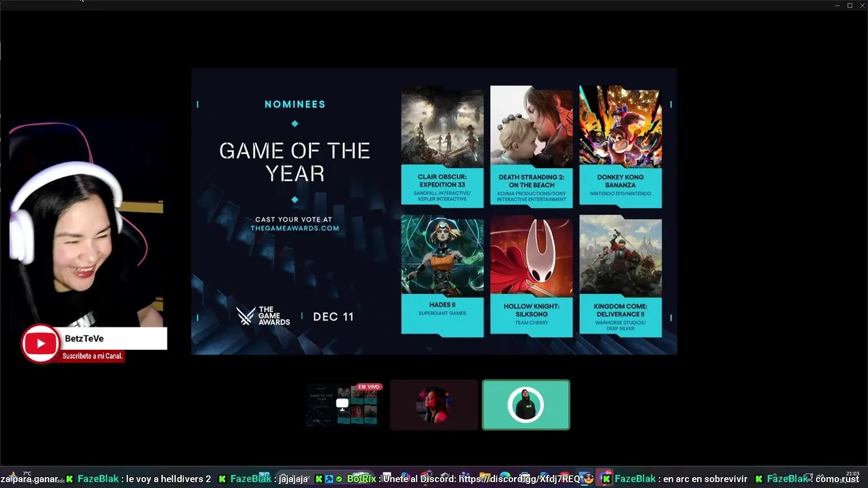
Task: Click the screen share monitor icon
Action: point(342,405)
